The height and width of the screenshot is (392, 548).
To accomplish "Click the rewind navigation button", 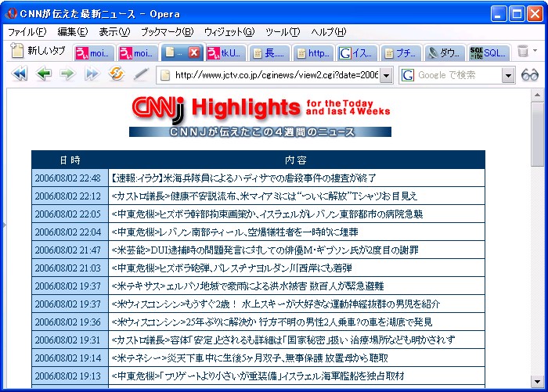I will 20,74.
